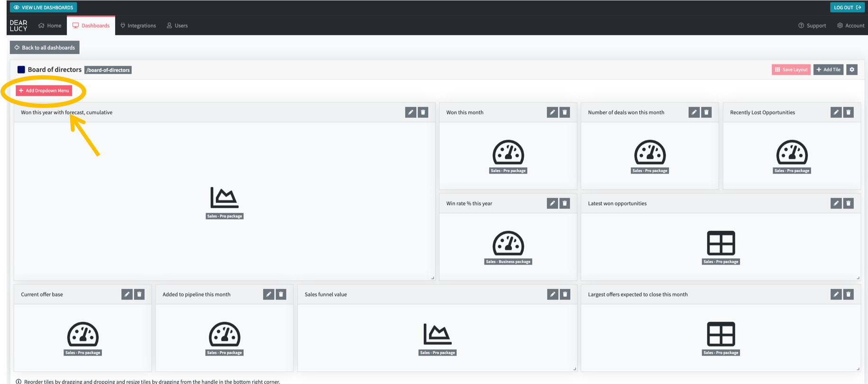This screenshot has height=384, width=868.
Task: Click resize handle of 'Latest won opportunities' tile
Action: click(x=858, y=278)
